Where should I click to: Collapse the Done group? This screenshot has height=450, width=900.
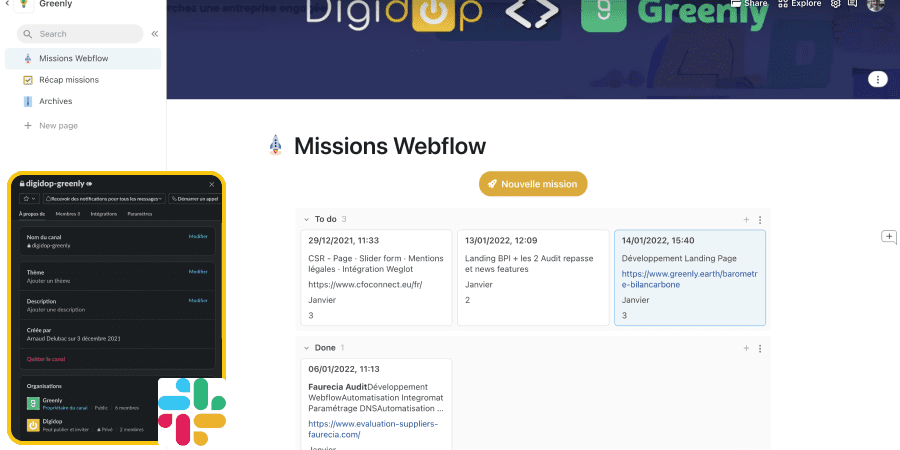[x=307, y=348]
